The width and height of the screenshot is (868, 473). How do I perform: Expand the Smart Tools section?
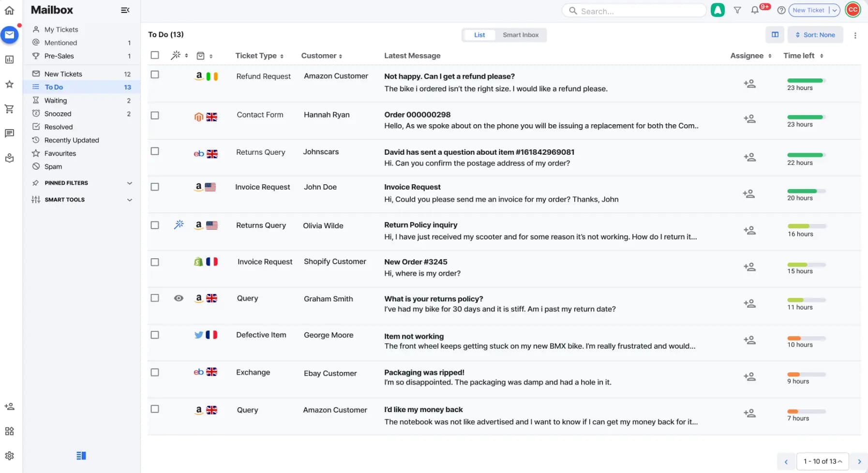82,200
